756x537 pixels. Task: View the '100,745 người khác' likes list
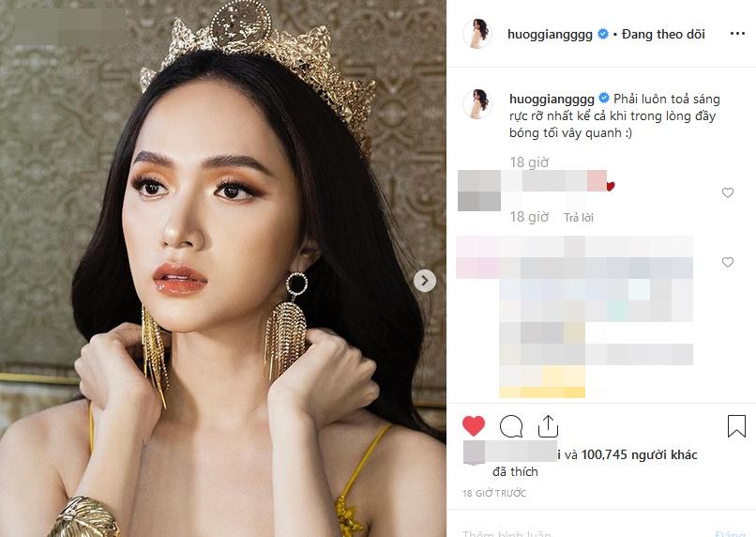tap(640, 454)
